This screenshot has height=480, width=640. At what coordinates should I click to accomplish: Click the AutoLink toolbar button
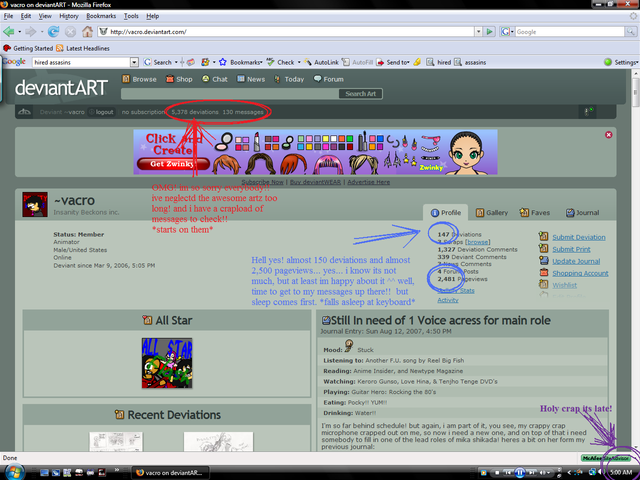point(321,62)
